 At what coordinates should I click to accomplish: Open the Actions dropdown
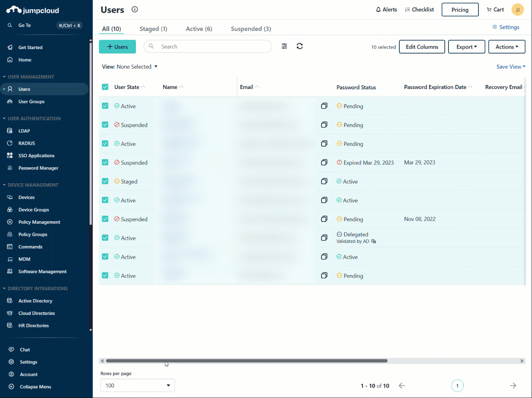(x=507, y=47)
